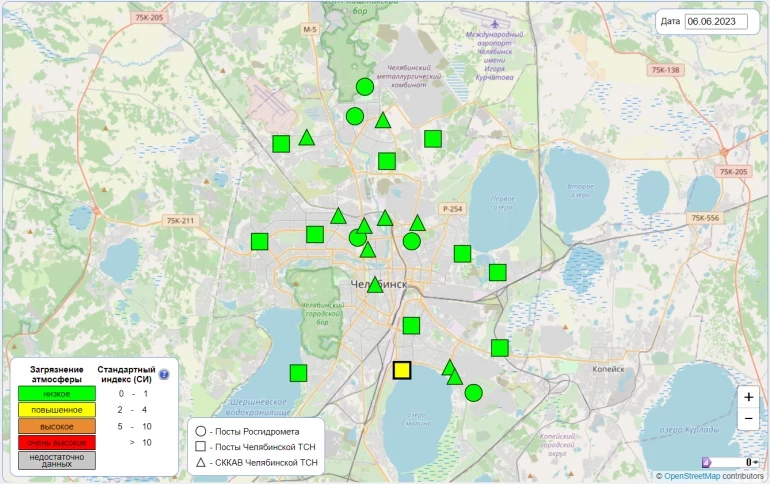This screenshot has width=770, height=484.
Task: Click the westernmost green square station
Action: click(x=260, y=241)
